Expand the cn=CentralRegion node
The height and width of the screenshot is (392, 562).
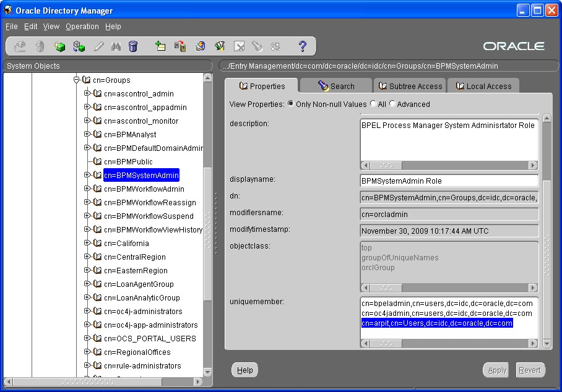tap(87, 257)
